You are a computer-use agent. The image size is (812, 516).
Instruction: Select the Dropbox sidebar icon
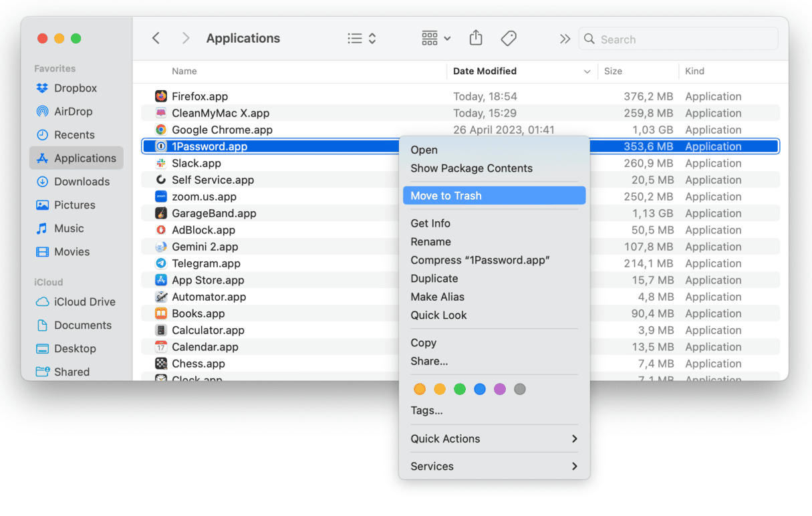click(43, 88)
